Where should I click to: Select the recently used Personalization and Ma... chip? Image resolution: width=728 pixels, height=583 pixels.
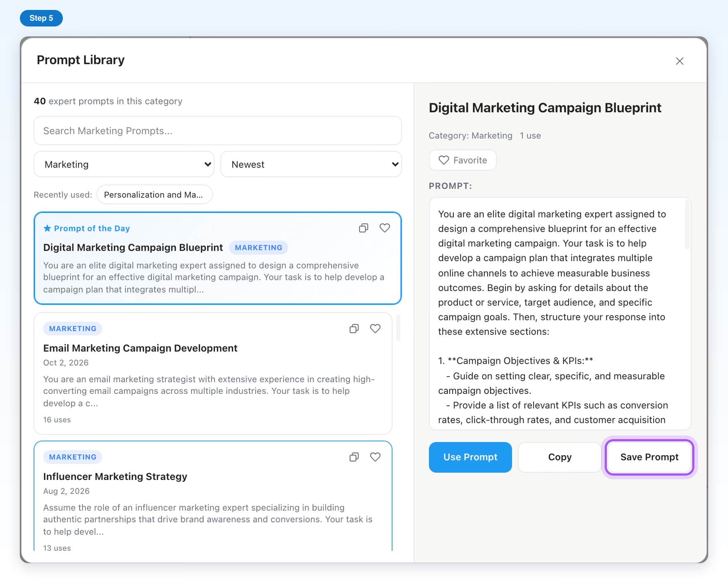[x=154, y=194]
